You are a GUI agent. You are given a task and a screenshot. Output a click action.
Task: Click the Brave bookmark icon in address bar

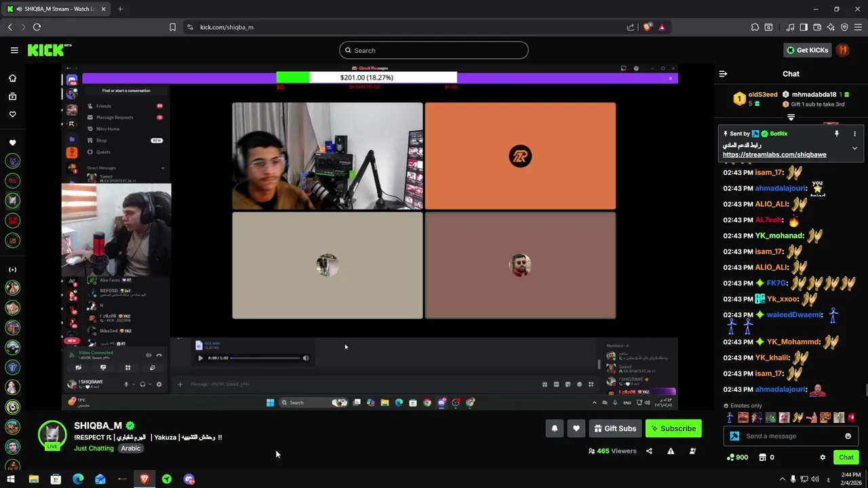tap(172, 27)
